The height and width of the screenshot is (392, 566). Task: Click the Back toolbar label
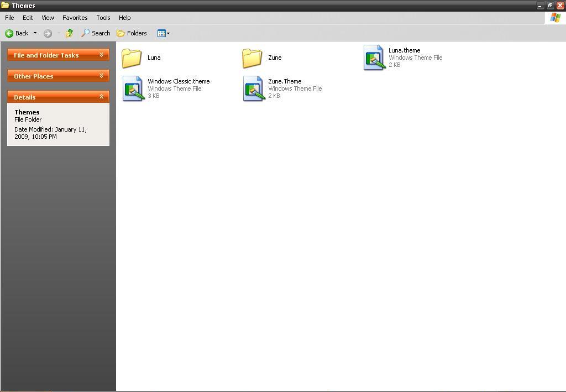pos(22,33)
